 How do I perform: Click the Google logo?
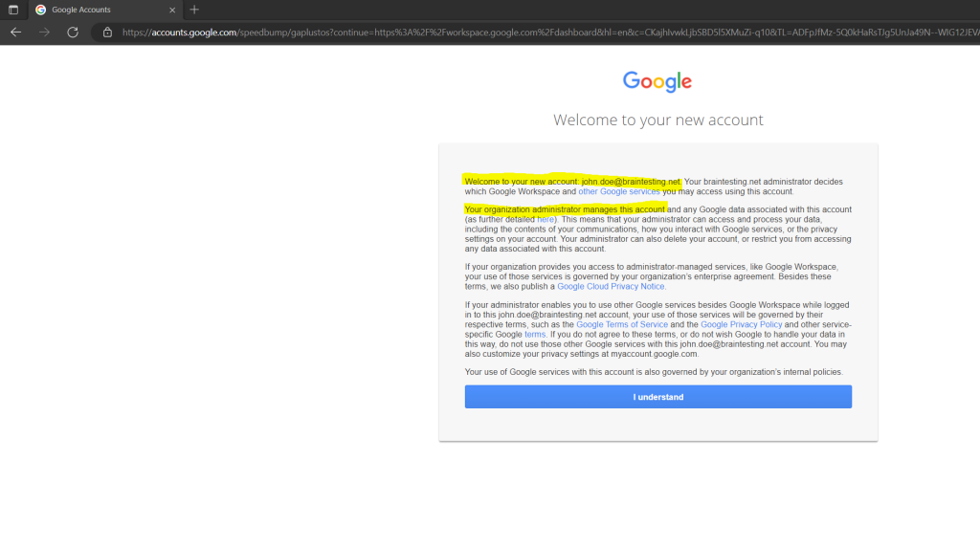[657, 81]
